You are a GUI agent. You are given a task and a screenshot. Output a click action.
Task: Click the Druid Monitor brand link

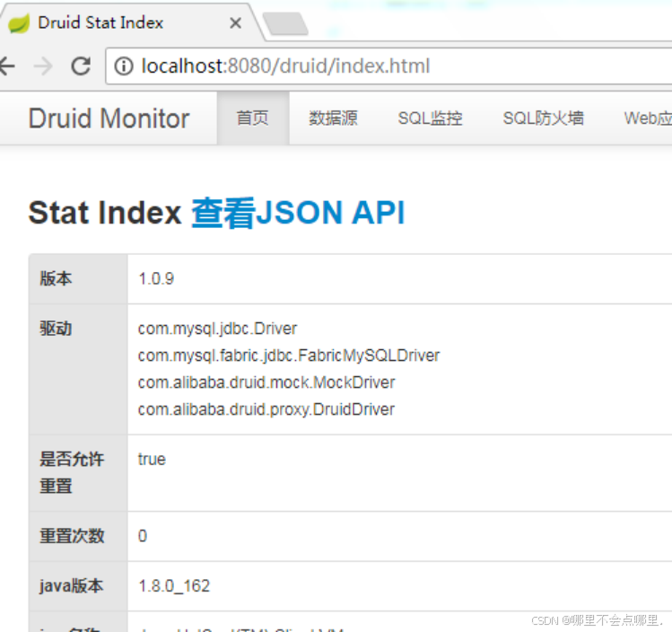tap(109, 118)
